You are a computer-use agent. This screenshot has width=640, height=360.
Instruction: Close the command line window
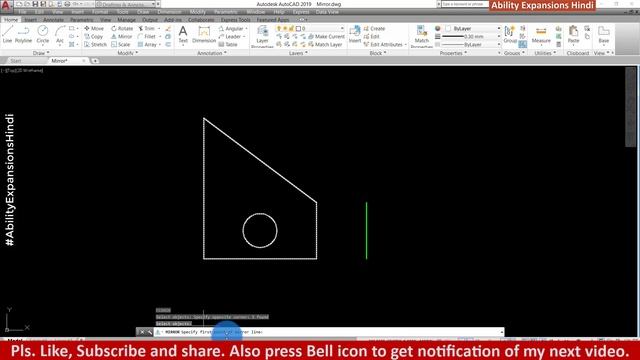pos(142,332)
